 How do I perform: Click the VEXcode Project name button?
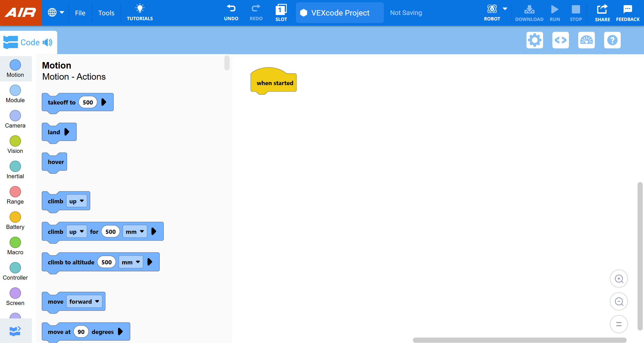(340, 13)
